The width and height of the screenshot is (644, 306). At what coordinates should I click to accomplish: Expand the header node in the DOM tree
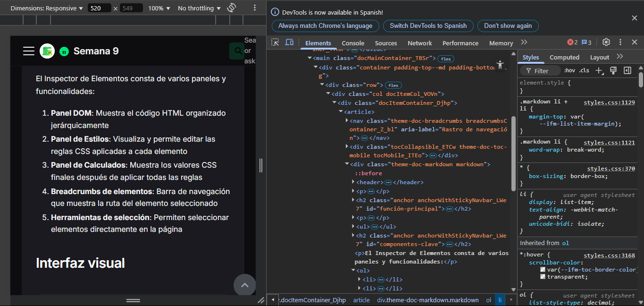[353, 182]
